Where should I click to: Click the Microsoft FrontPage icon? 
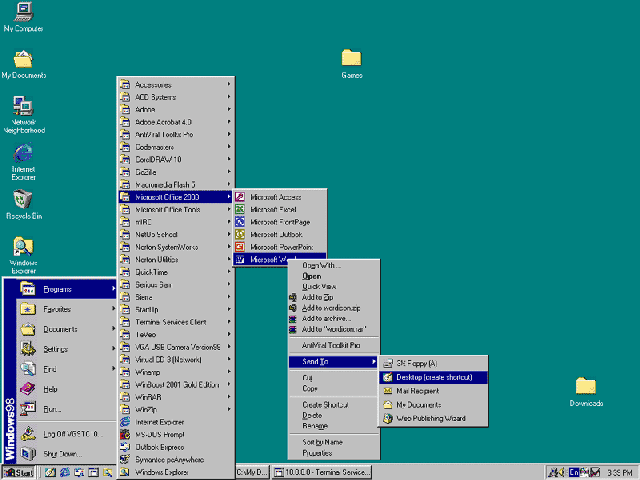(240, 222)
